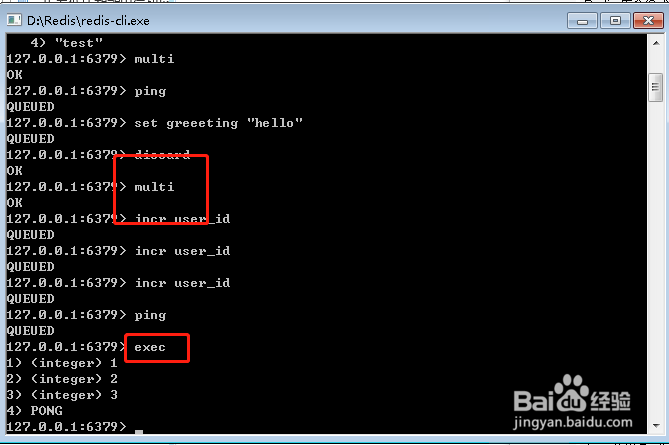The height and width of the screenshot is (445, 669).
Task: Click the set greeeting "hello" command line
Action: pyautogui.click(x=154, y=123)
